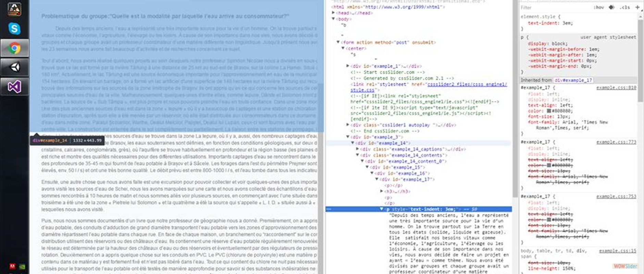Toggle the :hov element state button
644x274 pixels.
pyautogui.click(x=599, y=7)
